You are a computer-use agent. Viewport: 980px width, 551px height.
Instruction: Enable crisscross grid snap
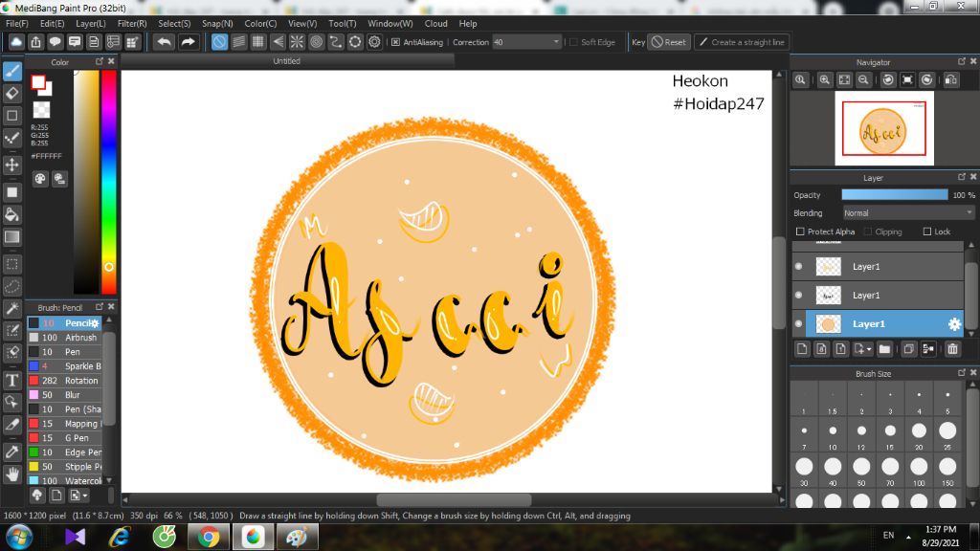coord(258,42)
